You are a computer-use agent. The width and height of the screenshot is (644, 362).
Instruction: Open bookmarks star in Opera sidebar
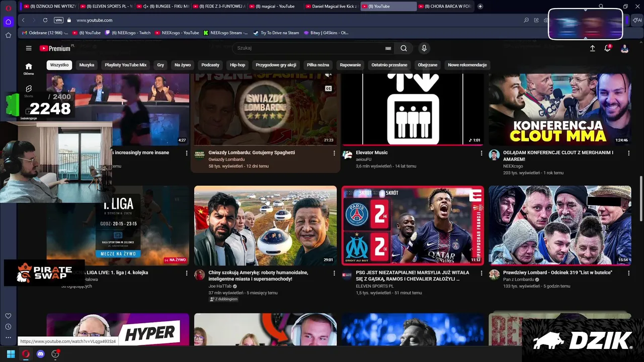[8, 35]
